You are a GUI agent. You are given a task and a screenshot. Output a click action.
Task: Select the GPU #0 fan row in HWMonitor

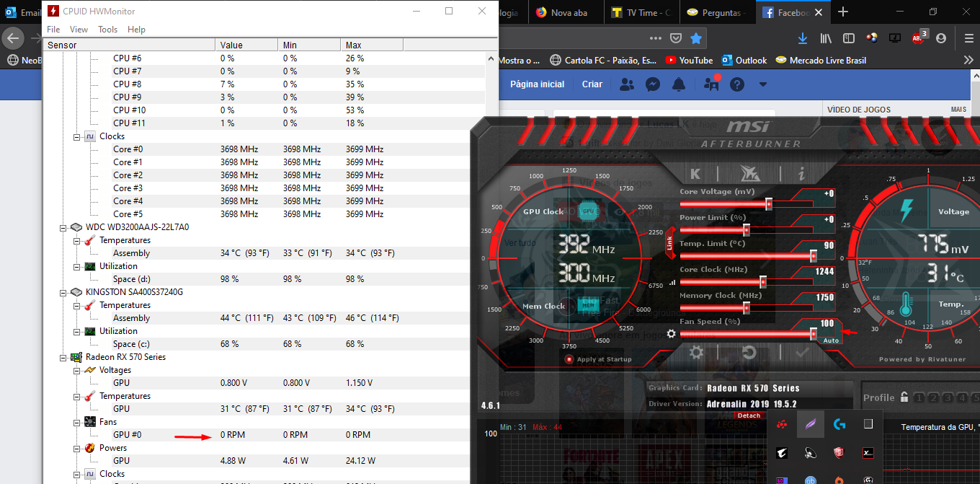coord(264,435)
